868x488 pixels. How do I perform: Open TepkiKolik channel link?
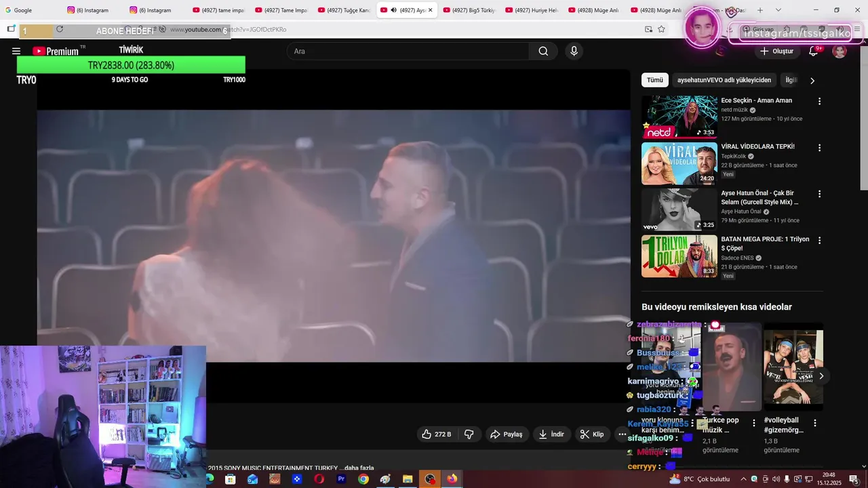pos(733,157)
